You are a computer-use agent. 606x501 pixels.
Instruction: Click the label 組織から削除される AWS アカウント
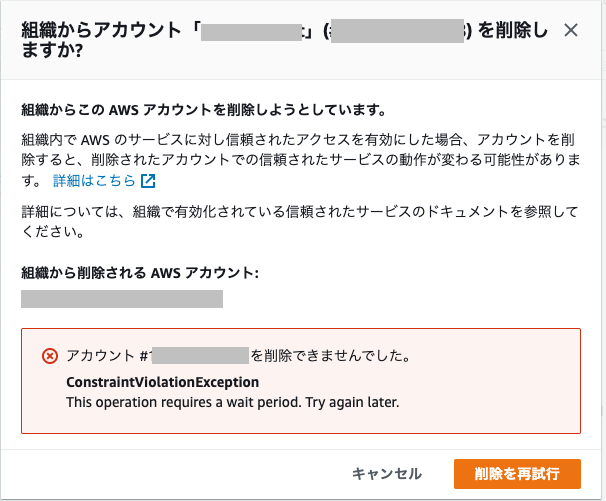pos(140,273)
